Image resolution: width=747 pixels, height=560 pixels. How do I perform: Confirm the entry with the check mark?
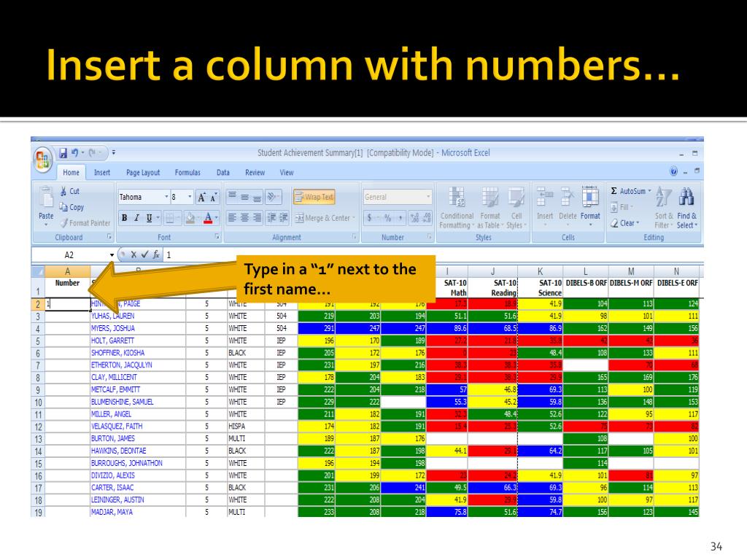(x=145, y=254)
